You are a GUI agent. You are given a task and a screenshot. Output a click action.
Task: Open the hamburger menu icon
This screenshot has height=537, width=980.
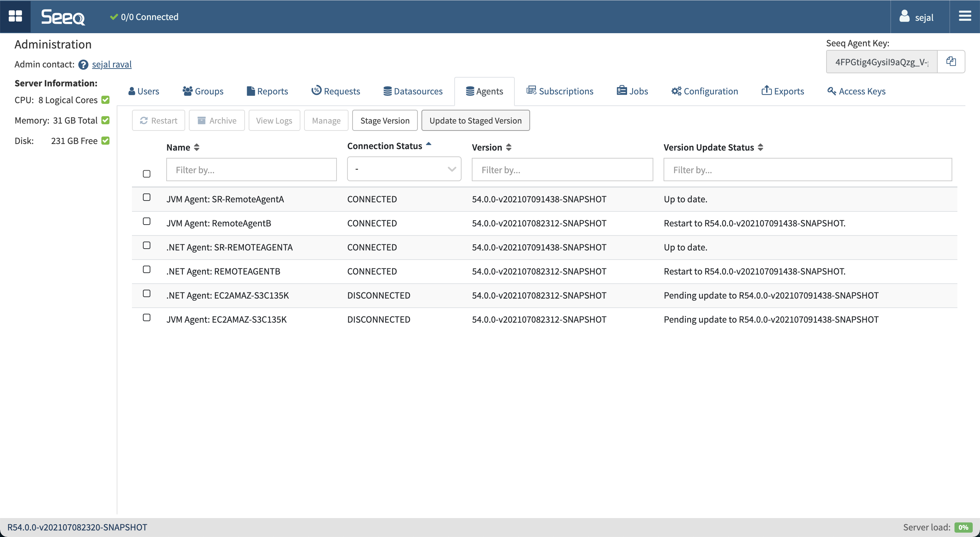[x=964, y=16]
